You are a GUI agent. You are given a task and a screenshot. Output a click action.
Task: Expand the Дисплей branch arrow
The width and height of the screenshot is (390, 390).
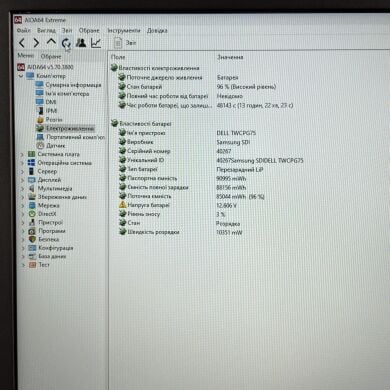click(22, 180)
